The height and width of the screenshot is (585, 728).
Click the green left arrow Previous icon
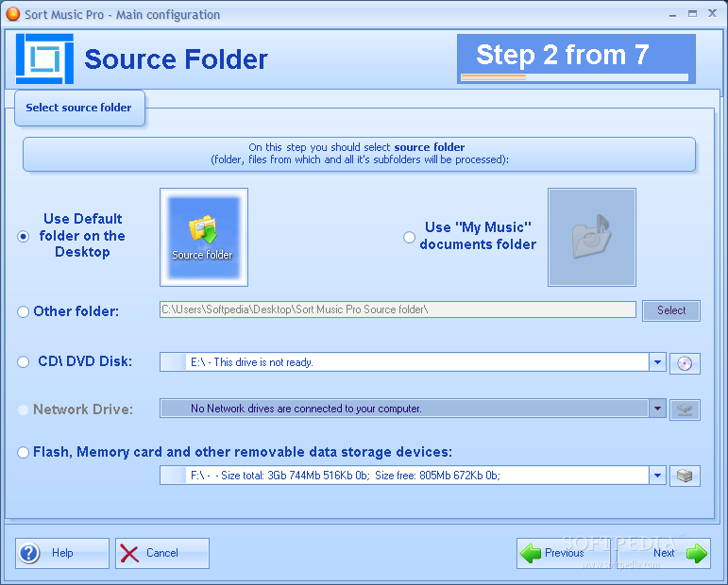[531, 553]
